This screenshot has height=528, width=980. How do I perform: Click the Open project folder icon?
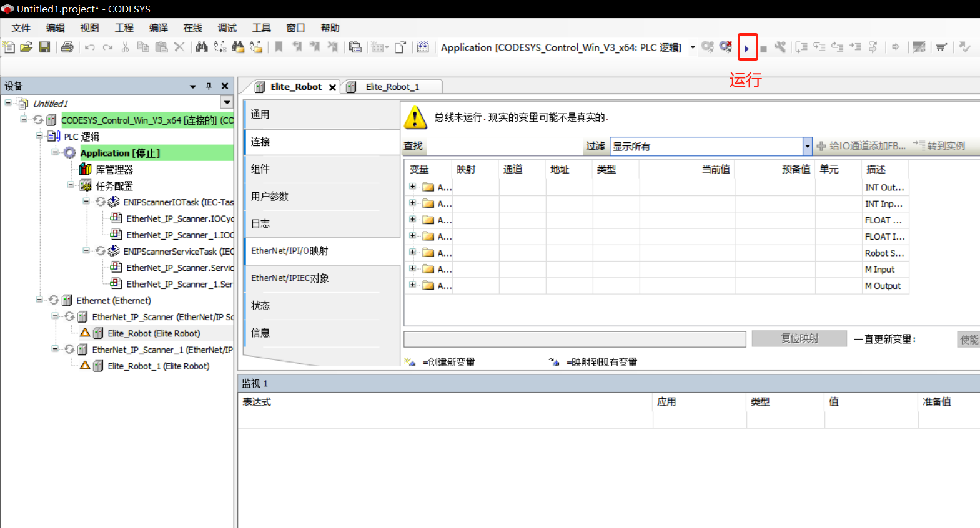pyautogui.click(x=26, y=47)
